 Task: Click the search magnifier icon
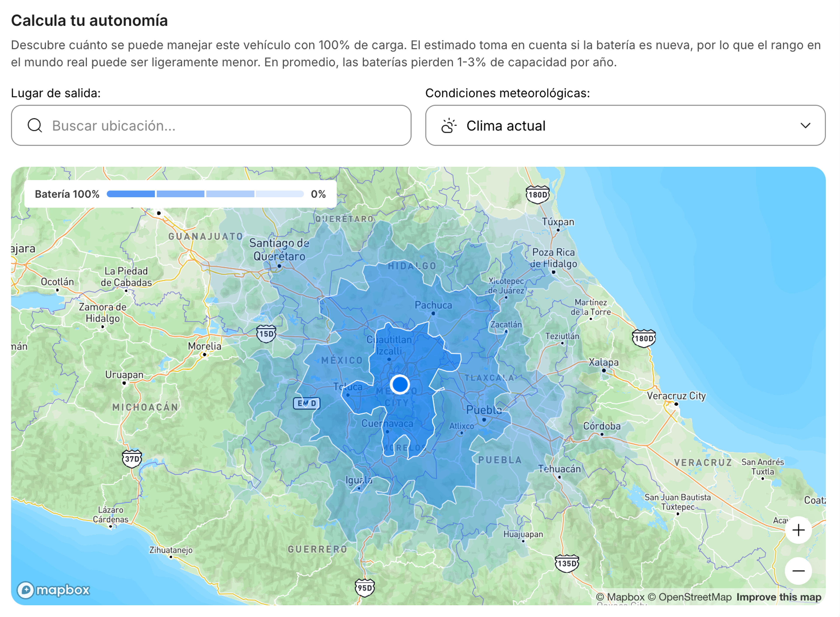point(35,126)
